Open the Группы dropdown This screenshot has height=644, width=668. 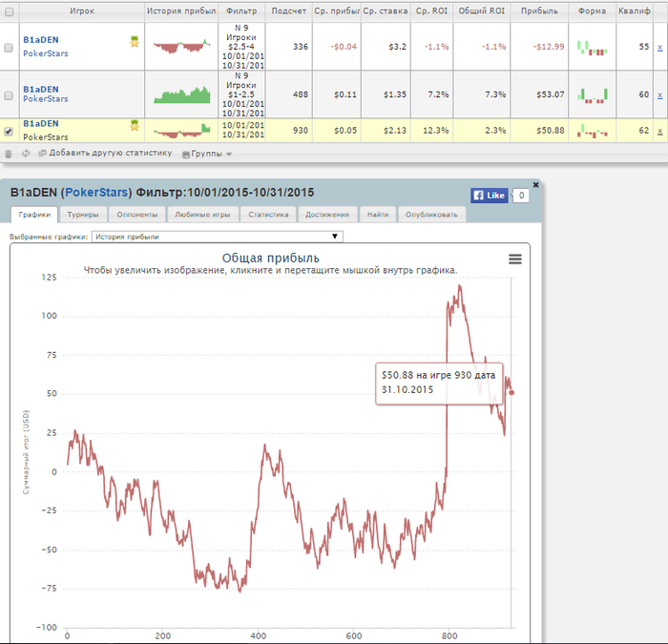point(207,154)
